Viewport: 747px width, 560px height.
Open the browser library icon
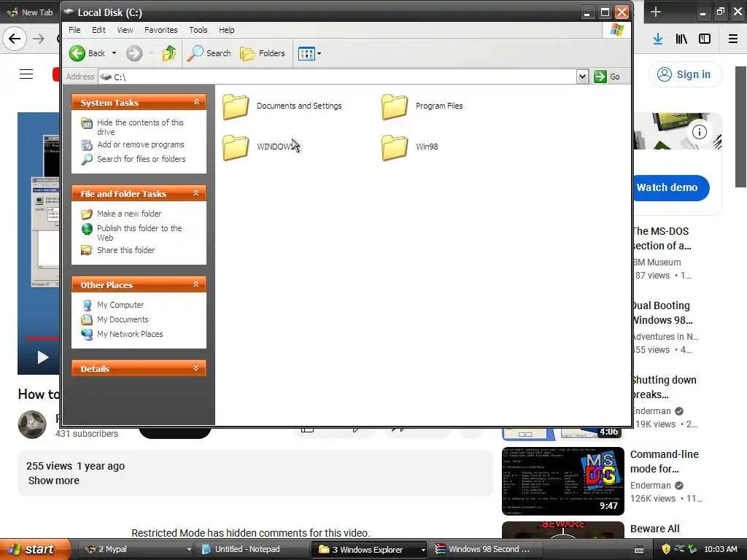pyautogui.click(x=681, y=39)
